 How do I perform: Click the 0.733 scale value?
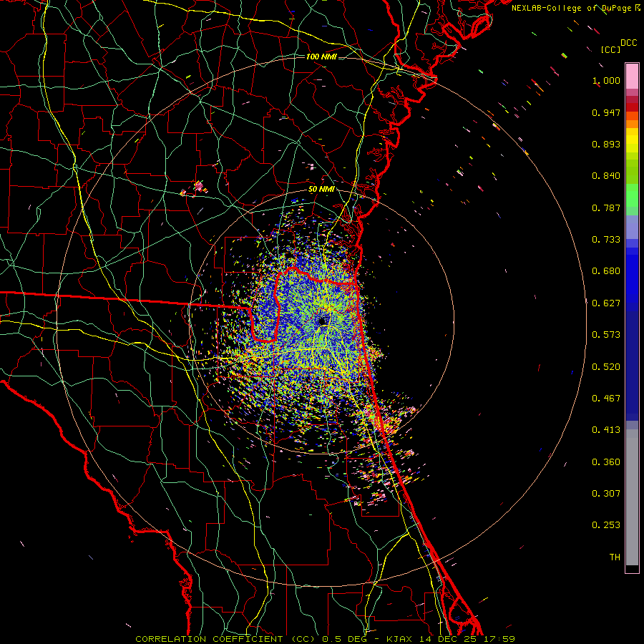(x=606, y=240)
